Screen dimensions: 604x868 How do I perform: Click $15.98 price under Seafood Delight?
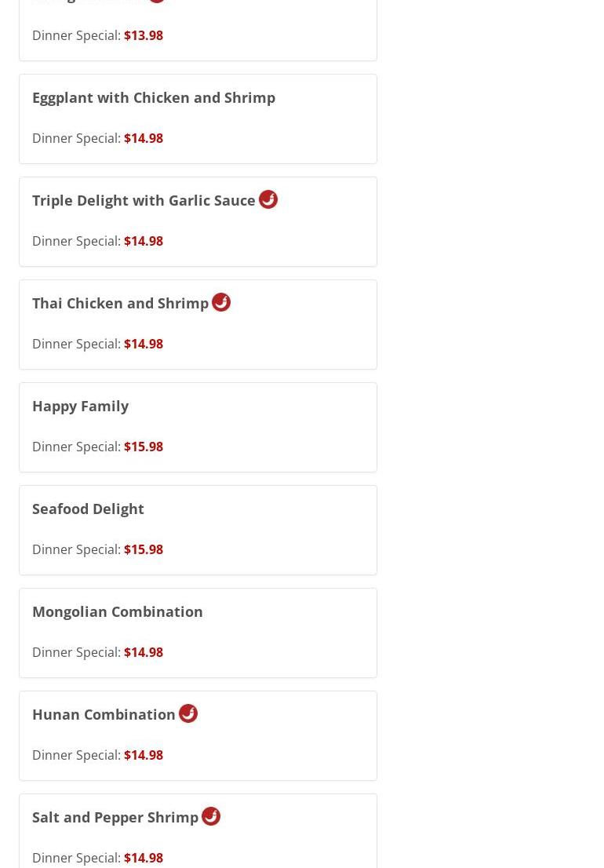point(144,549)
